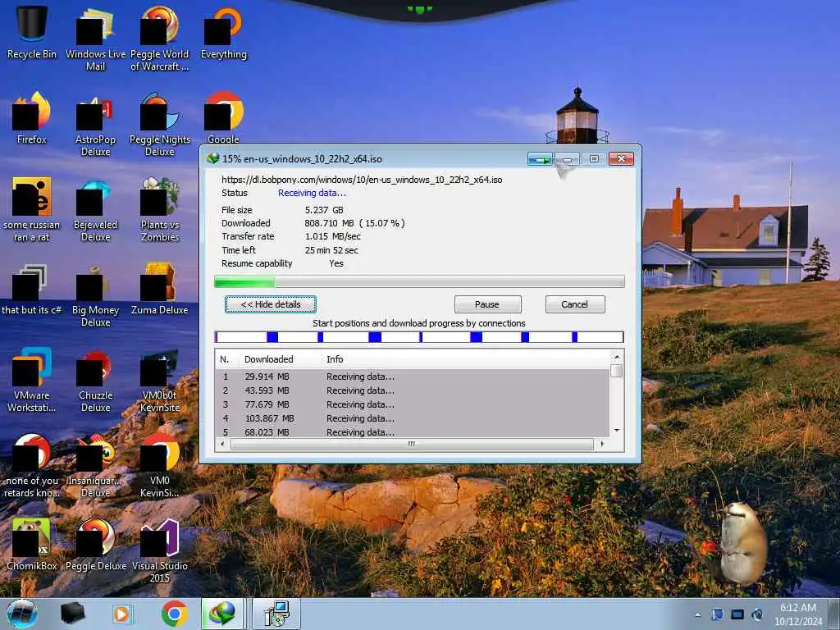Cancel the download

[575, 304]
